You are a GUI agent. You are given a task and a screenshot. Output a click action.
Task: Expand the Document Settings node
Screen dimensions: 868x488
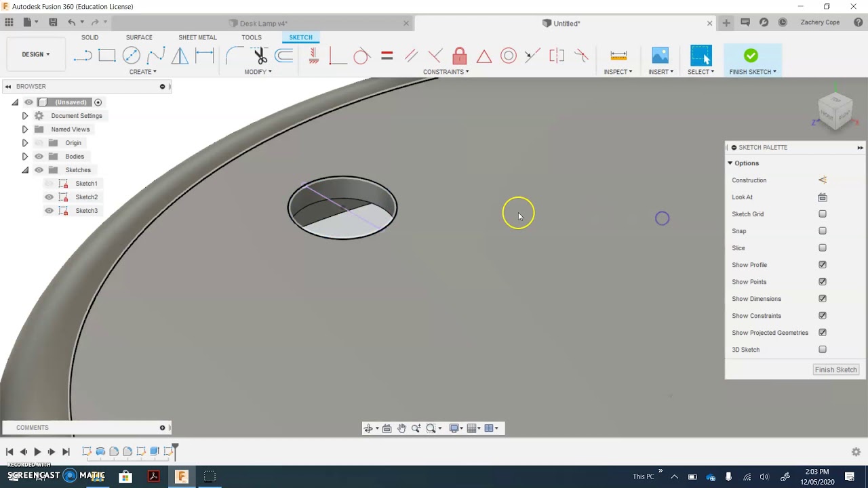tap(25, 116)
